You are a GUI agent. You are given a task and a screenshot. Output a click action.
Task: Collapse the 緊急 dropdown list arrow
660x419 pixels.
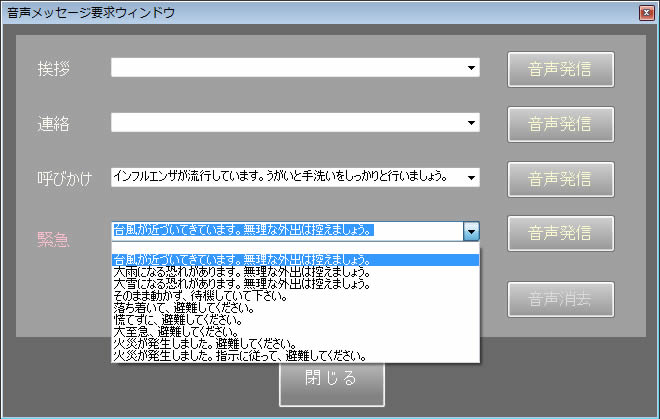tap(471, 231)
